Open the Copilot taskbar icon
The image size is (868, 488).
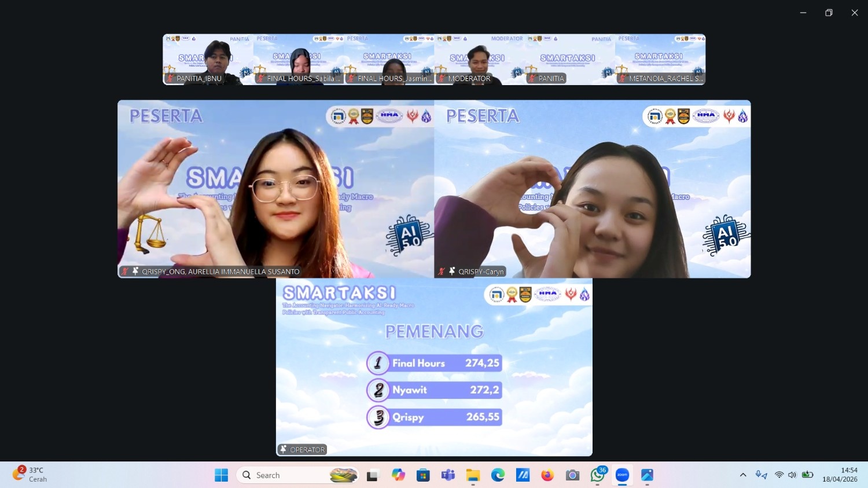(x=398, y=475)
